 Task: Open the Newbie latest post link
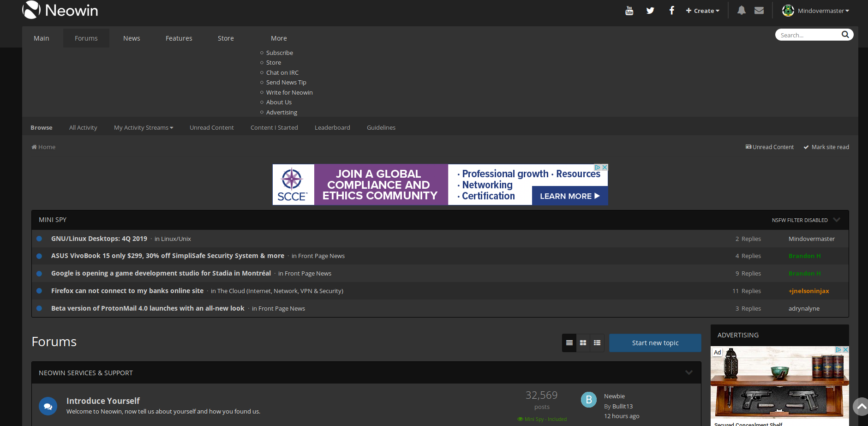(x=614, y=396)
